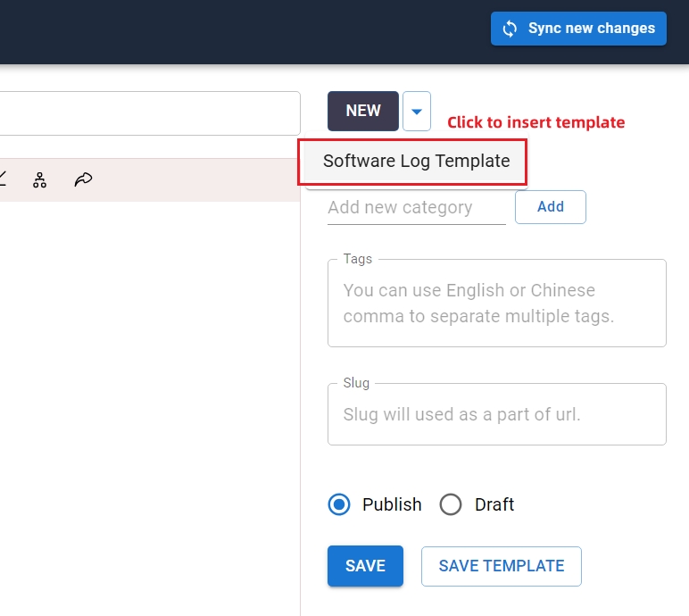The image size is (689, 616).
Task: Click the blue SAVE button
Action: pos(365,566)
